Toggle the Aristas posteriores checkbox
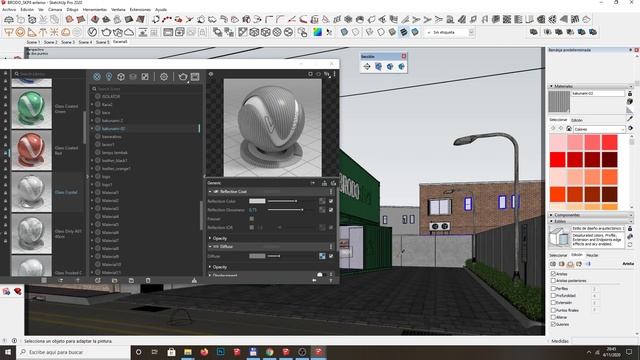This screenshot has width=640, height=360. (553, 281)
